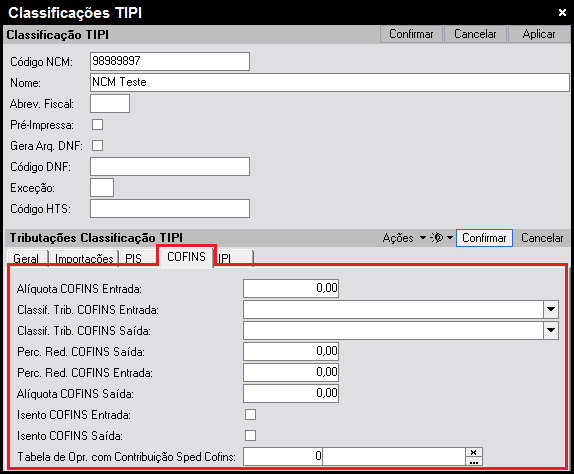Image resolution: width=574 pixels, height=474 pixels.
Task: Click Confirmar in Classificação TIPI header
Action: [x=411, y=34]
